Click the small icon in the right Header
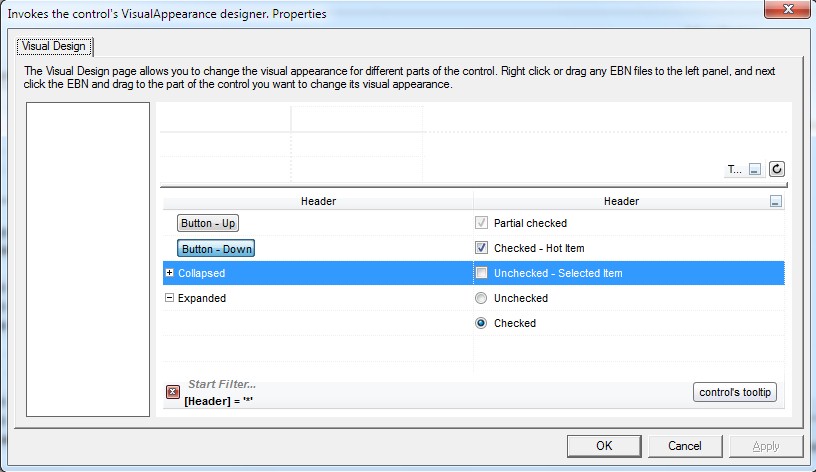This screenshot has width=816, height=472. 775,201
